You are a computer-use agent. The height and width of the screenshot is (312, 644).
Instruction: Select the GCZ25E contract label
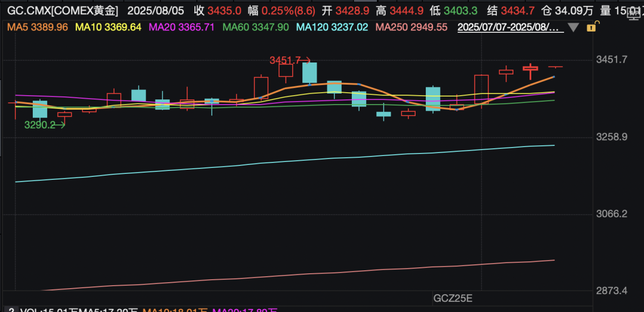[x=452, y=297]
